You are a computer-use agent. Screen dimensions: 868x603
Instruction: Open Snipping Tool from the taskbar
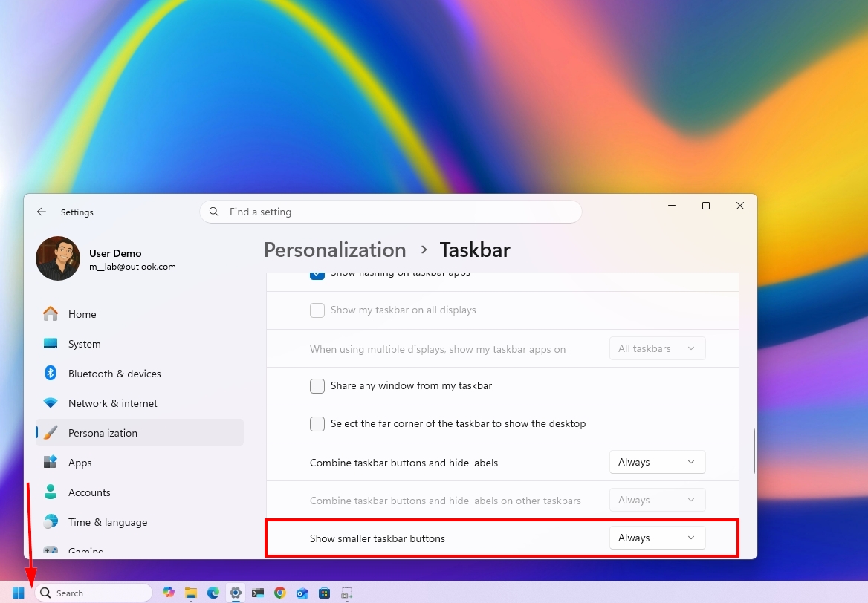(x=346, y=593)
